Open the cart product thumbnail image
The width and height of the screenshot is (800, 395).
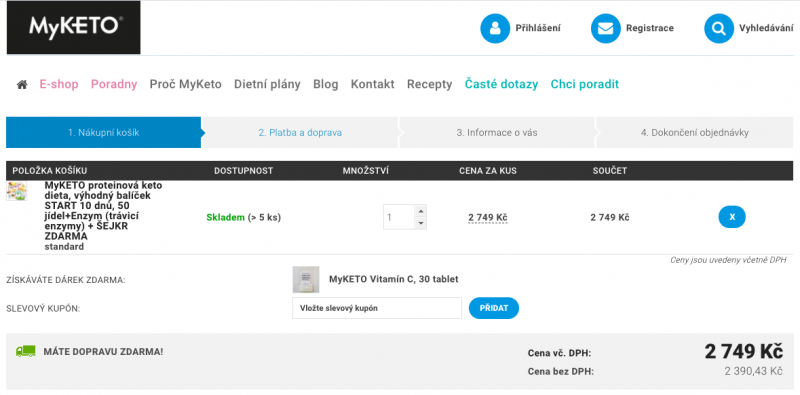pos(16,191)
